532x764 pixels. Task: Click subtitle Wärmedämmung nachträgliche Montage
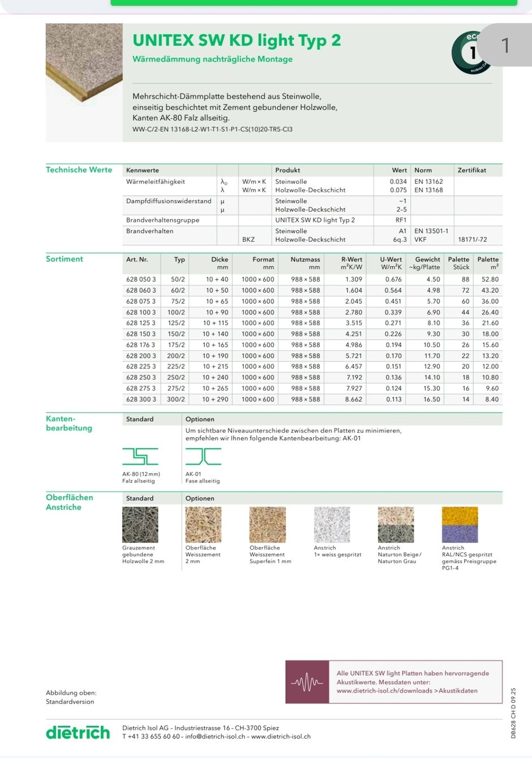tap(212, 59)
